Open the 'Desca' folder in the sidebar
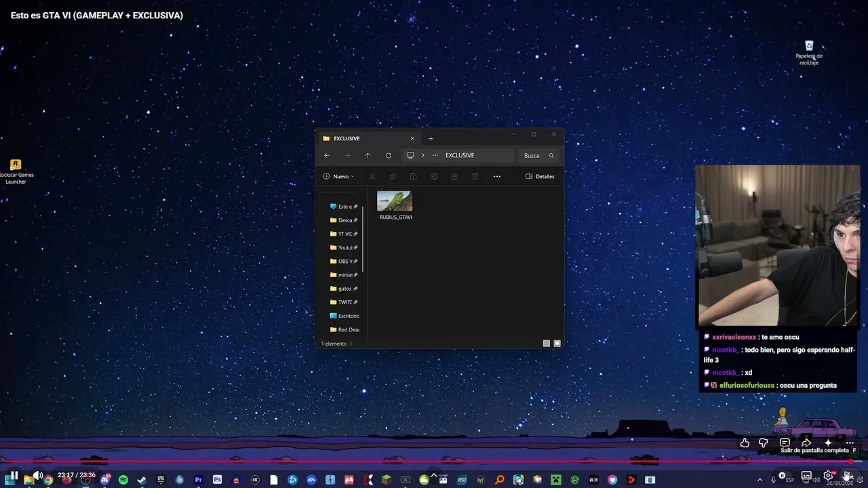This screenshot has height=488, width=868. tap(344, 220)
